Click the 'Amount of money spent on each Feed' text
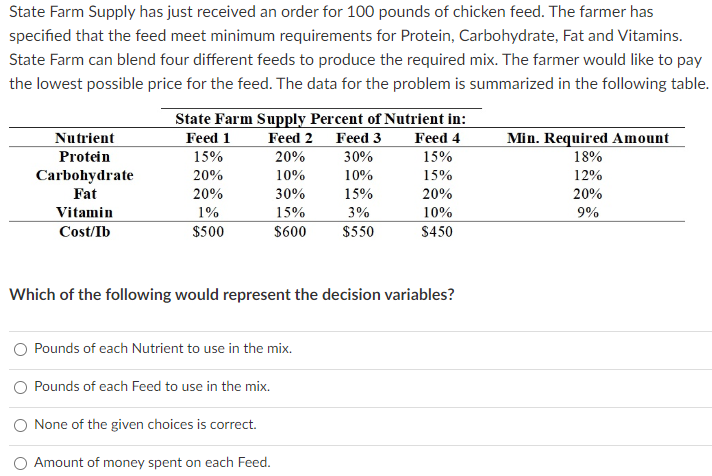Screen dimensions: 712x476 click(x=152, y=463)
